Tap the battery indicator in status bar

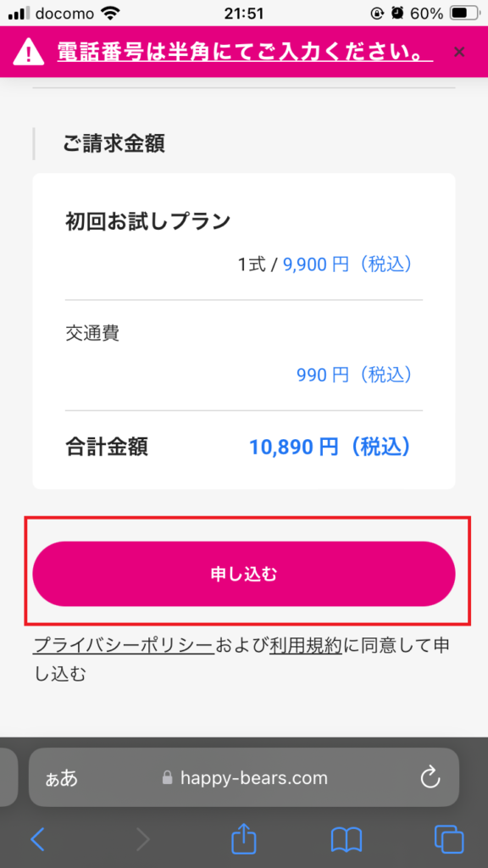click(465, 14)
